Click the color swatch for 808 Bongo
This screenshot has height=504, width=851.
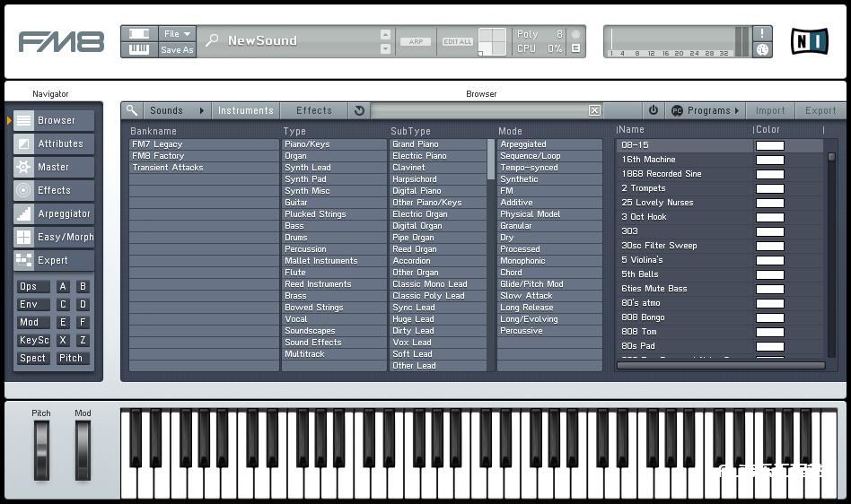(x=769, y=317)
